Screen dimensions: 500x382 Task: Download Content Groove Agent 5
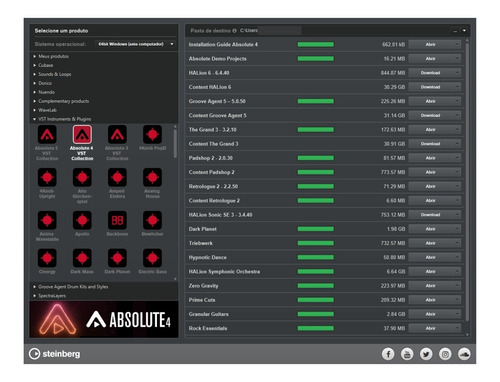(431, 115)
